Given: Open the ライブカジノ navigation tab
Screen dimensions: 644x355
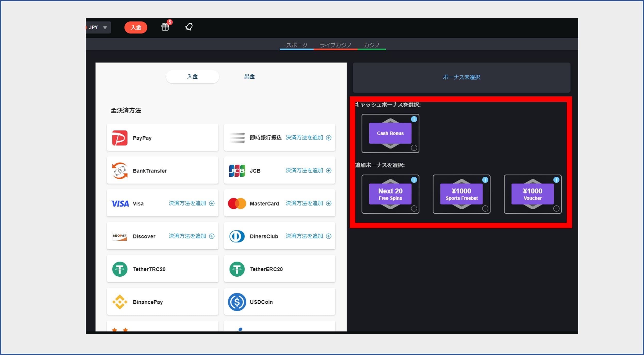Looking at the screenshot, I should click(x=335, y=45).
